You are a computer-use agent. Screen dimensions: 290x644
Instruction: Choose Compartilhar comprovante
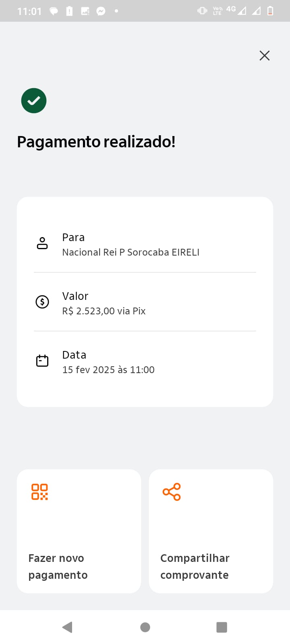(x=211, y=566)
